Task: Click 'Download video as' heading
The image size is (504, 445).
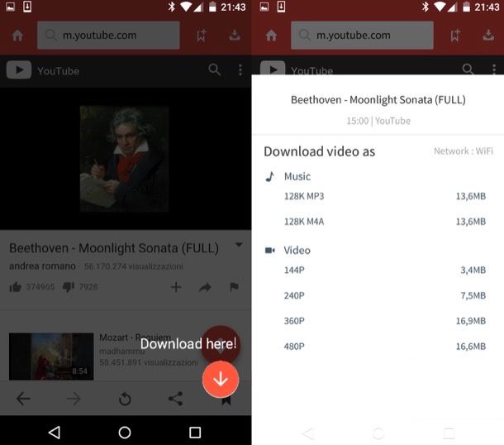Action: (x=319, y=151)
